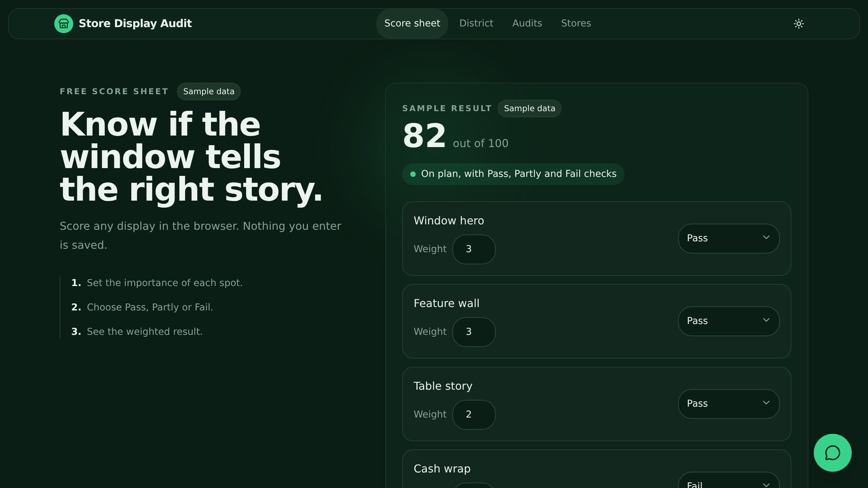Click the Window hero row title
Viewport: 868px width, 488px height.
pyautogui.click(x=449, y=221)
